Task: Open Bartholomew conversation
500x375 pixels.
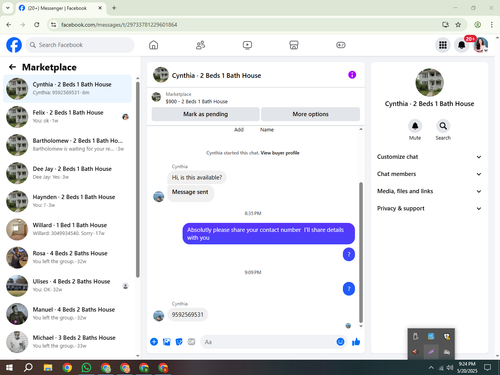Action: point(68,145)
